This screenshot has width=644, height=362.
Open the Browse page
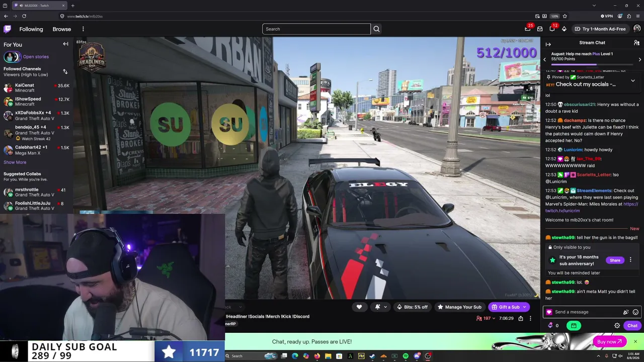pos(62,29)
